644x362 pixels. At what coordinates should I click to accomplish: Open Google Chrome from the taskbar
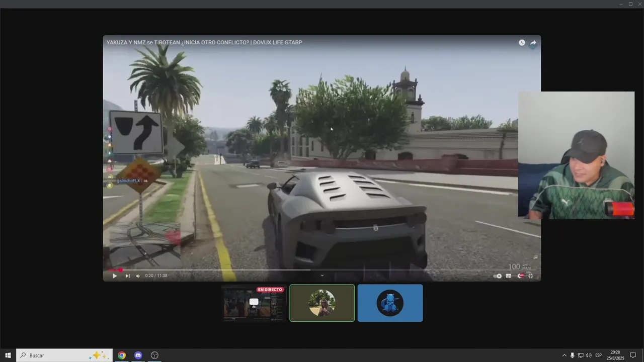point(122,355)
